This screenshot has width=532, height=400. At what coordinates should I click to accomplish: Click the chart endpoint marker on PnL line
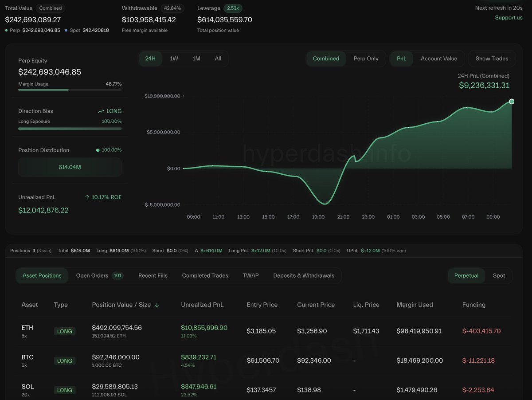click(512, 102)
